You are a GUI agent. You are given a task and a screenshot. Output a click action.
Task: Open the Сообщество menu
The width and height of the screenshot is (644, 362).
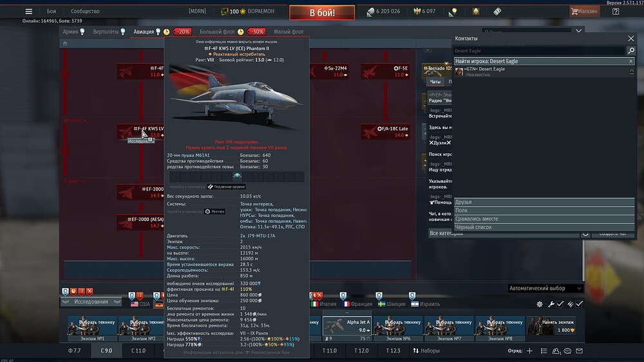tap(85, 11)
